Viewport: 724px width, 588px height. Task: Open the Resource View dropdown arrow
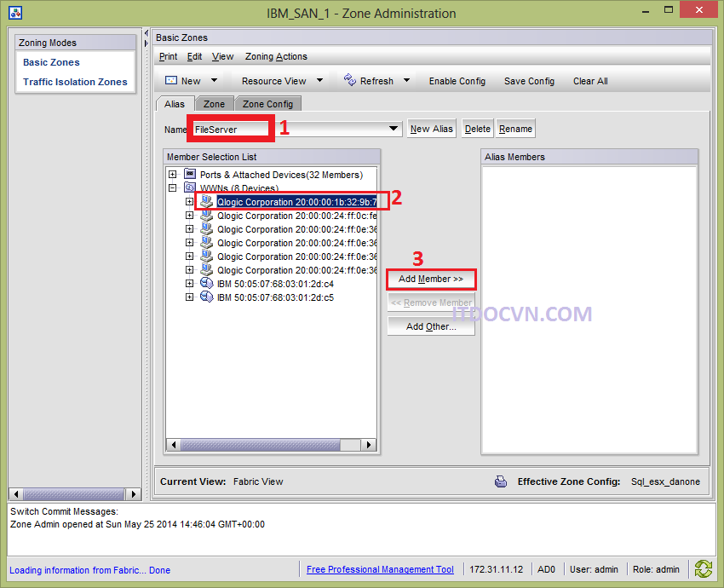pyautogui.click(x=319, y=81)
